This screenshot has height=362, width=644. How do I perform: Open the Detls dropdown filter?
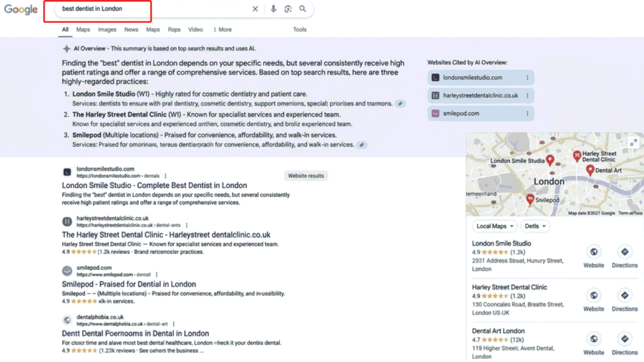point(535,226)
